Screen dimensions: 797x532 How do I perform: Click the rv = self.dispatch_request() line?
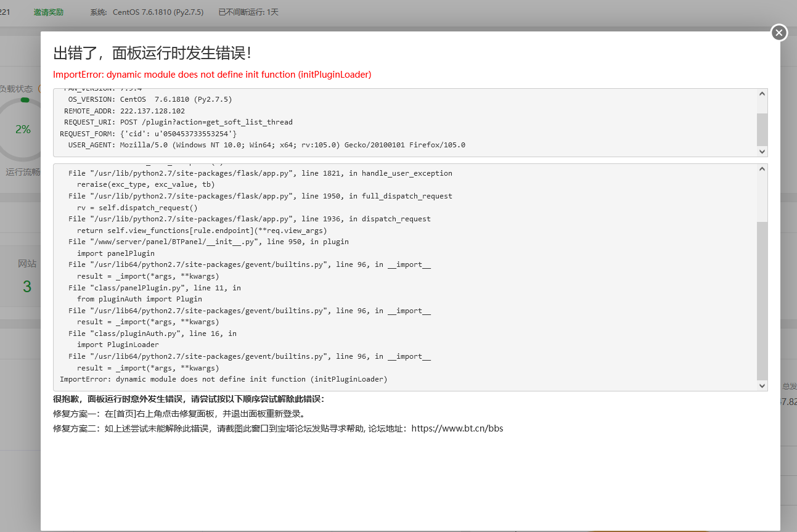[137, 208]
